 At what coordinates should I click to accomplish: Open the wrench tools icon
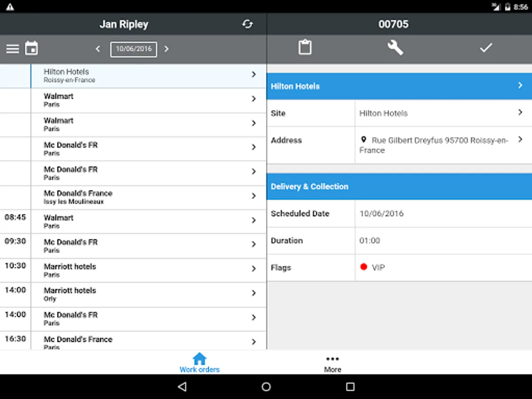[x=395, y=47]
